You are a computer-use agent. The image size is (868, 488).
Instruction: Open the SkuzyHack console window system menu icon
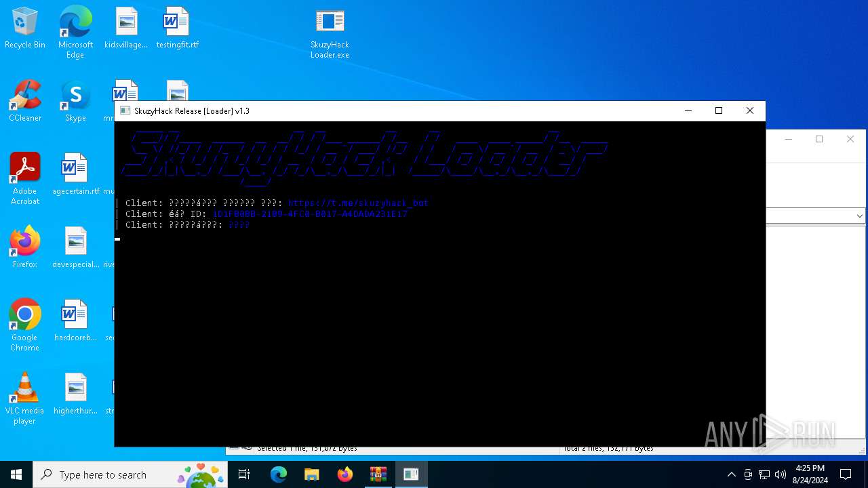point(125,110)
